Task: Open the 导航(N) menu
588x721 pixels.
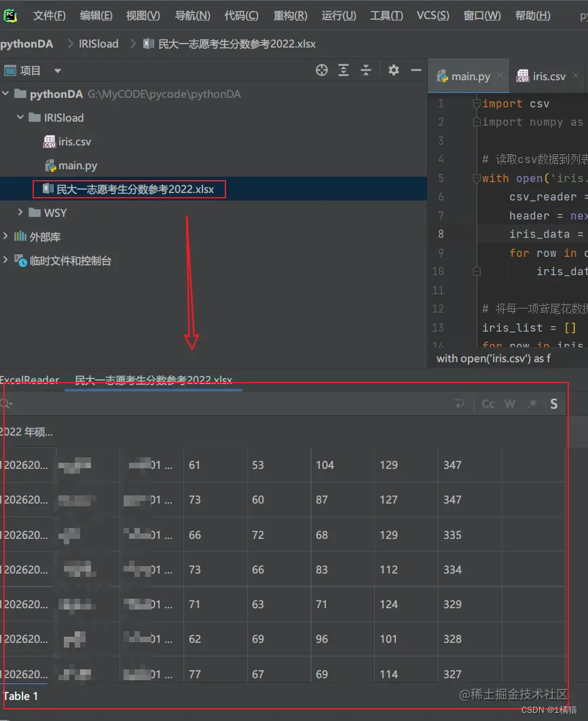Action: point(192,16)
